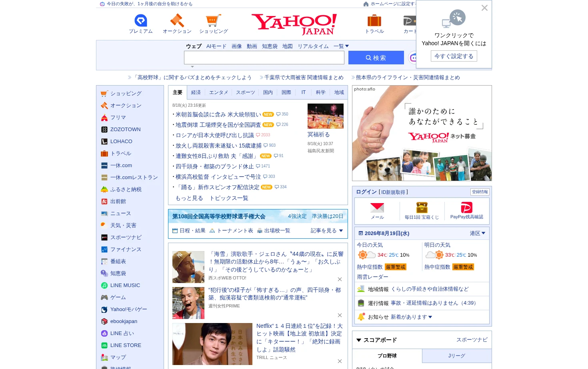Screen dimensions: 588x369
Task: Close the ワンクリックで popup
Action: tap(484, 8)
